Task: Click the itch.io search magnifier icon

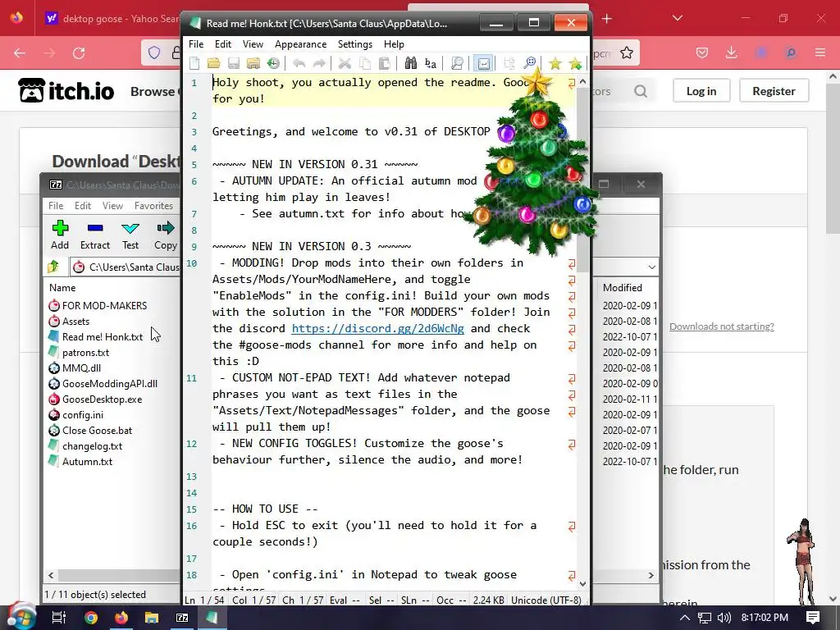Action: 640,91
